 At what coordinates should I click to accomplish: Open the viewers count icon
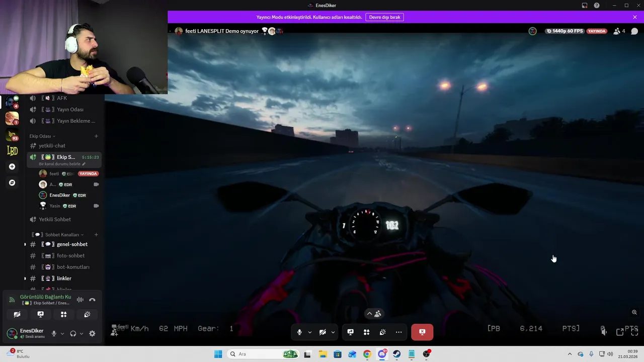[x=619, y=31]
